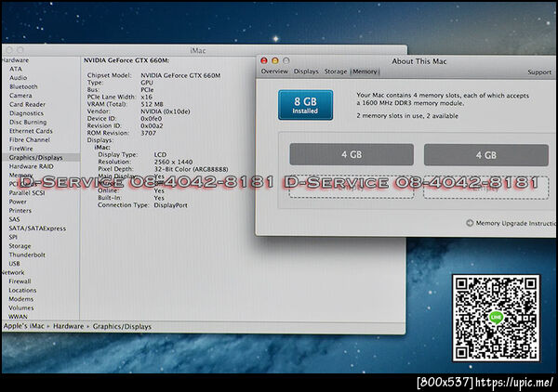Select Bluetooth in the sidebar
This screenshot has width=558, height=392.
(x=23, y=86)
